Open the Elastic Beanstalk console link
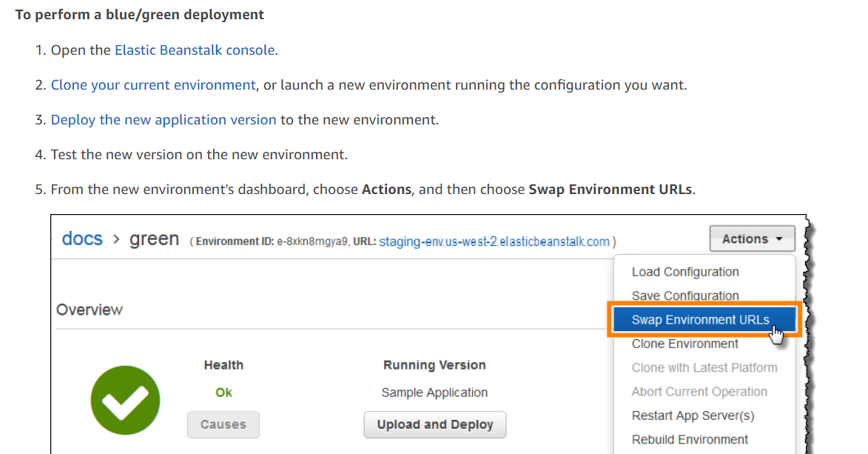Viewport: 868px width, 454px height. click(x=195, y=50)
